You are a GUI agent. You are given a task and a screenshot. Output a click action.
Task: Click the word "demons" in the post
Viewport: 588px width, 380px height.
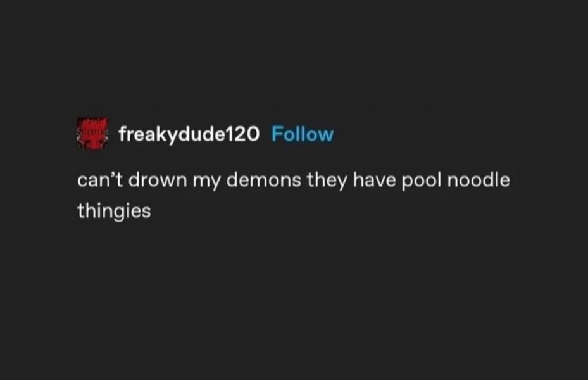tap(264, 180)
